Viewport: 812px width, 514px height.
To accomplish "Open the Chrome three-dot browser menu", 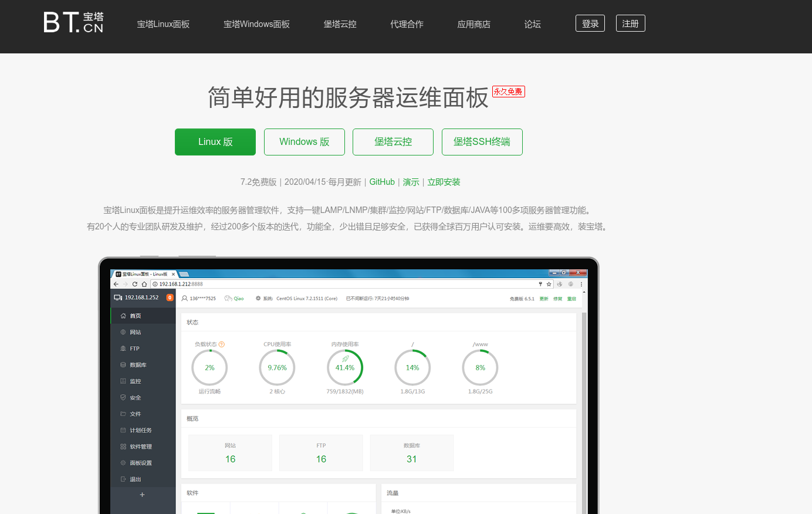I will point(581,283).
